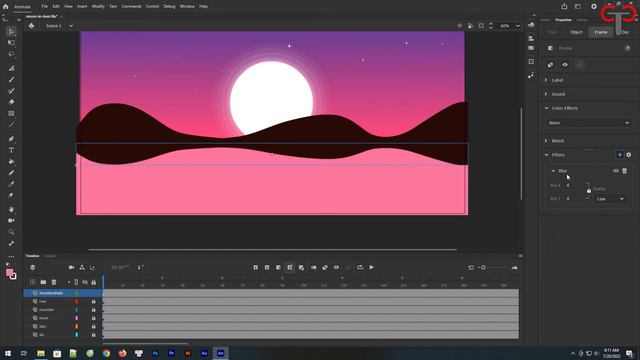Collapse the Blur filter settings

[553, 171]
